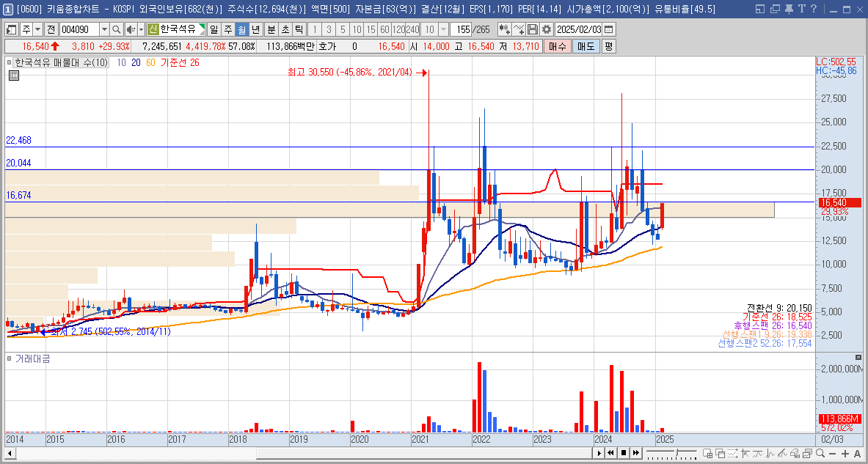Click the horizontal scrollbar left arrow
Screen dimensions: 868x464
pos(10,454)
